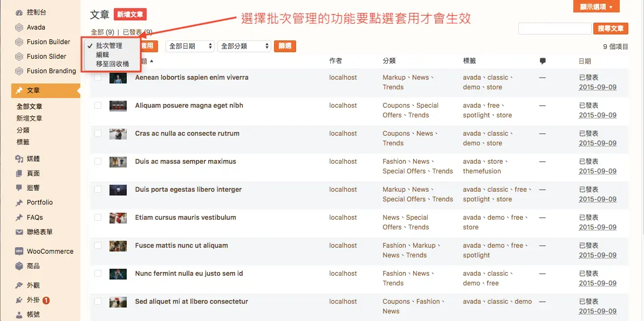
Task: Click the 聯絡表單 envelope icon
Action: click(19, 232)
